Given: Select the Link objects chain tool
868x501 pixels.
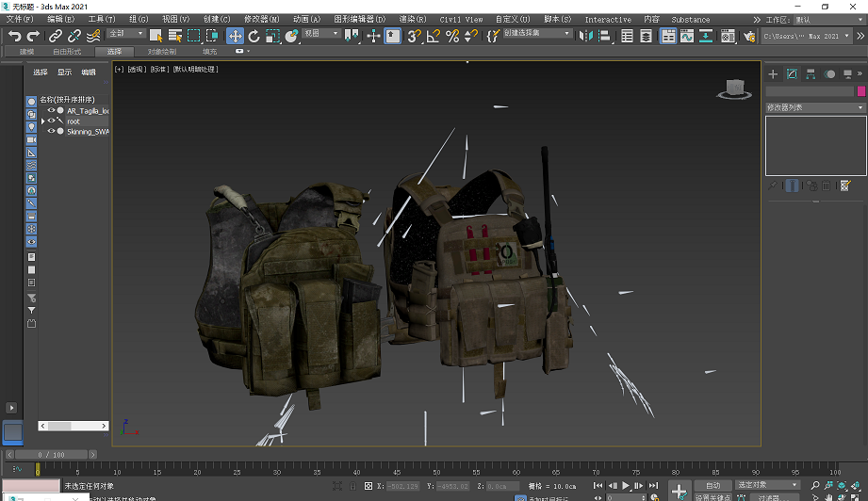Looking at the screenshot, I should point(55,36).
